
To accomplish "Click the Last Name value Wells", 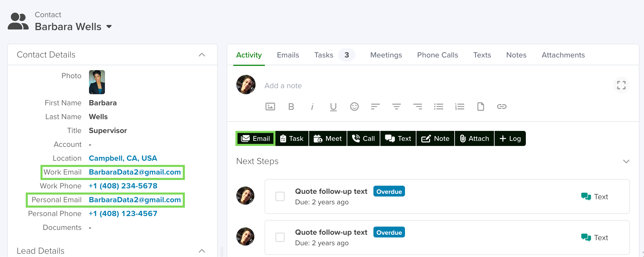I will [98, 117].
